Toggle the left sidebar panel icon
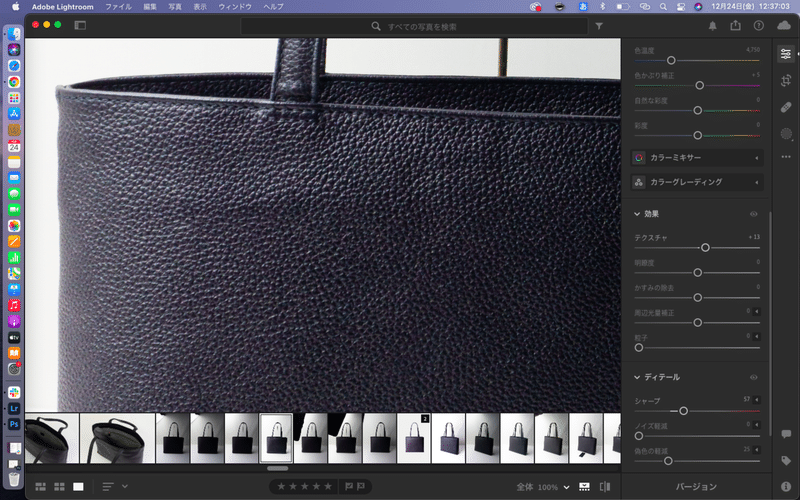This screenshot has width=800, height=500. click(x=80, y=25)
